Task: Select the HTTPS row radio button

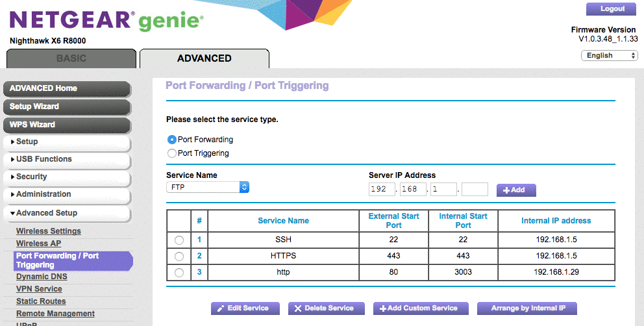Action: pos(179,256)
